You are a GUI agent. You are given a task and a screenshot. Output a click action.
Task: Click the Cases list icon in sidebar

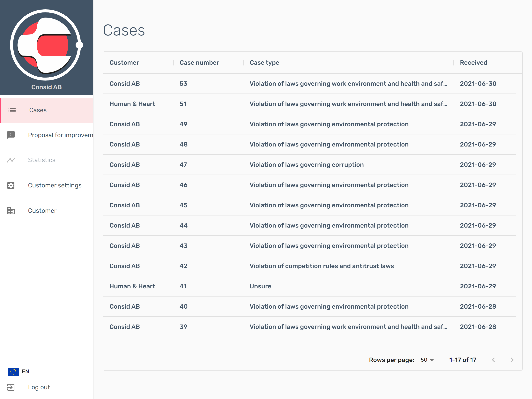(12, 110)
